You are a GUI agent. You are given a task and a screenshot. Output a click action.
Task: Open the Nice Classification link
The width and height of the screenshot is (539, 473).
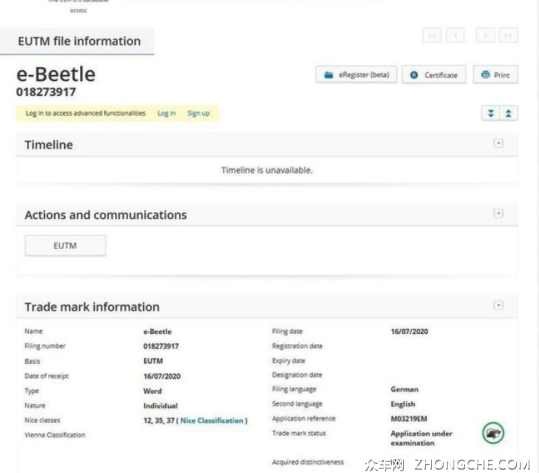click(x=212, y=420)
